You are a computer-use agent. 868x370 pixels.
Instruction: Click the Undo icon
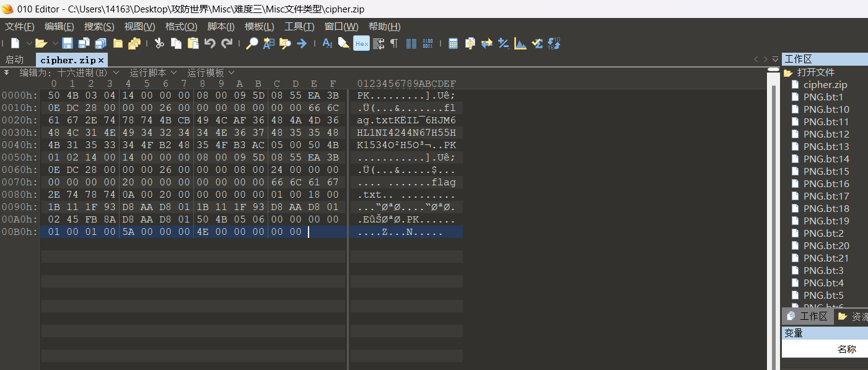tap(209, 43)
